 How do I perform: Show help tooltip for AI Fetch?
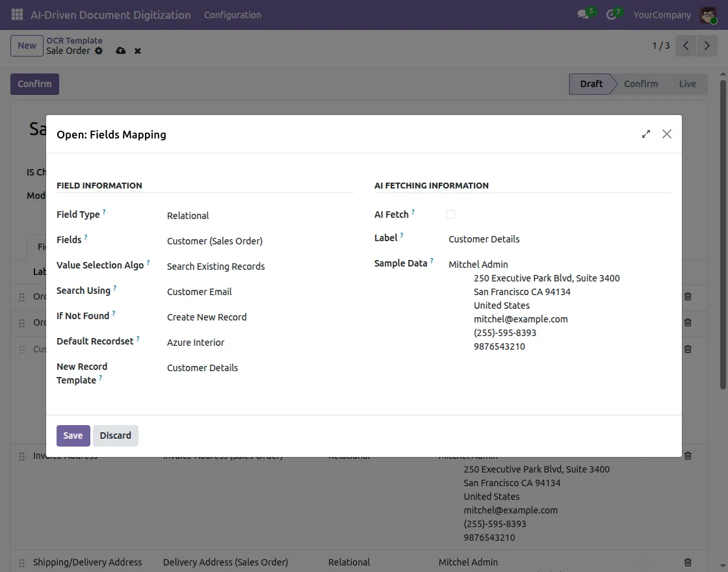pyautogui.click(x=413, y=212)
